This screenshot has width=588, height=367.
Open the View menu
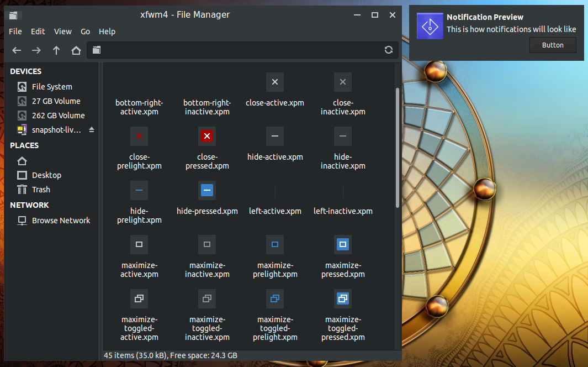click(x=62, y=32)
